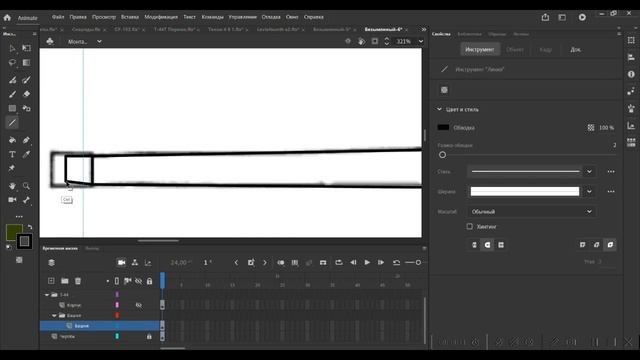640x360 pixels.
Task: Select the Text tool
Action: 12,154
